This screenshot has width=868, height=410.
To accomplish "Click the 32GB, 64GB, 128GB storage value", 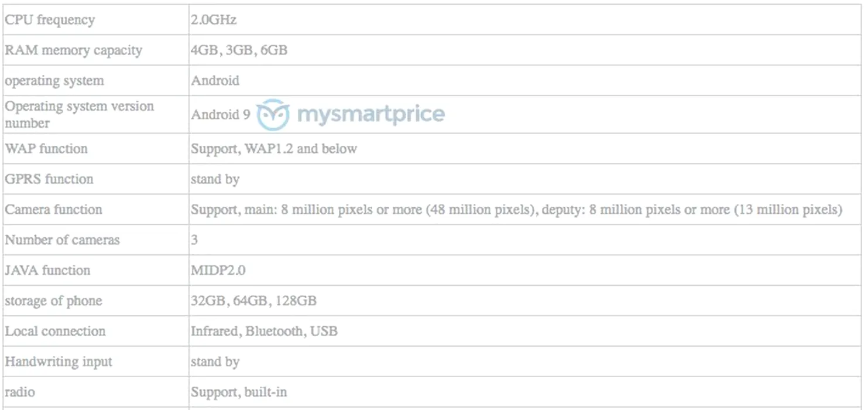I will pyautogui.click(x=253, y=301).
